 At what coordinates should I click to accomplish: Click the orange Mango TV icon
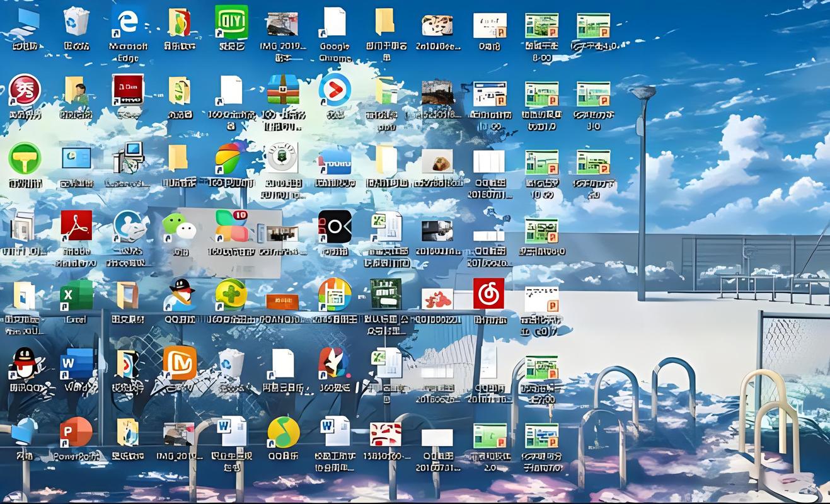pos(180,363)
